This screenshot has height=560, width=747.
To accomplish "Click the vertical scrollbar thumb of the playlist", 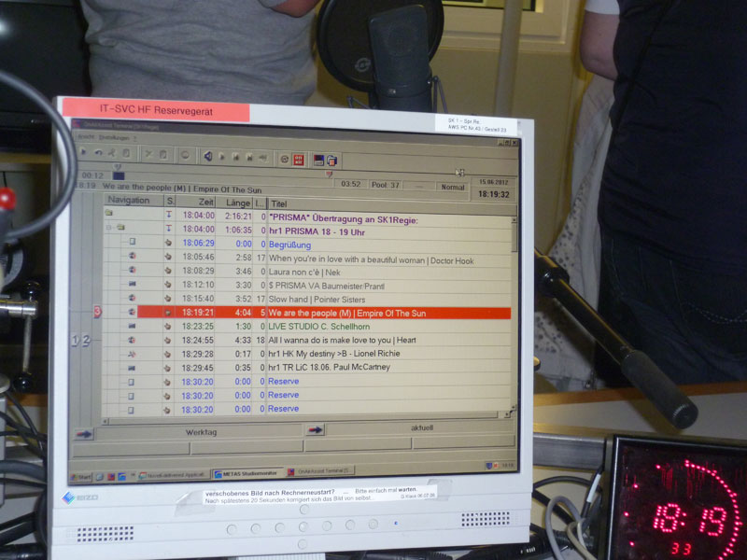I will (514, 237).
